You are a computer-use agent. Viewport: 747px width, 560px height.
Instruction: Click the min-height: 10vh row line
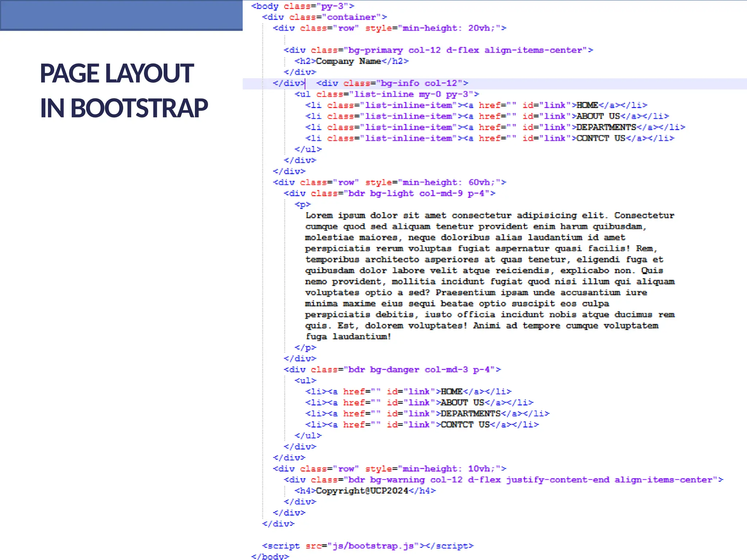click(390, 469)
